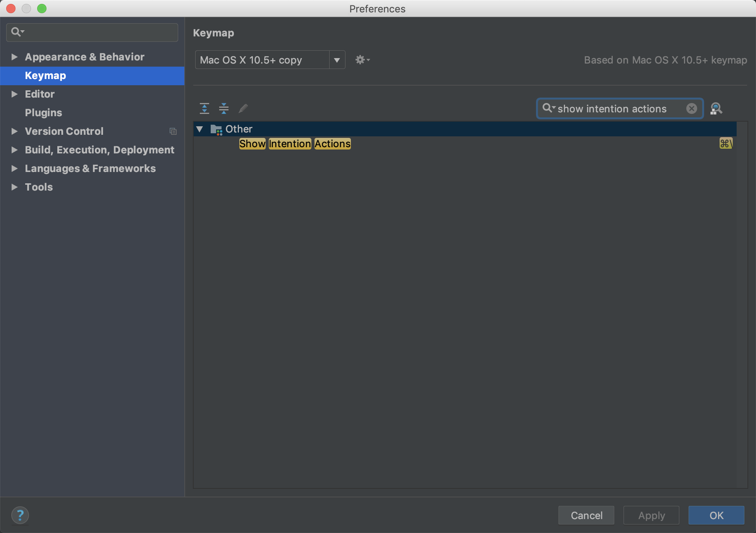
Task: Expand the Version Control section
Action: [14, 131]
